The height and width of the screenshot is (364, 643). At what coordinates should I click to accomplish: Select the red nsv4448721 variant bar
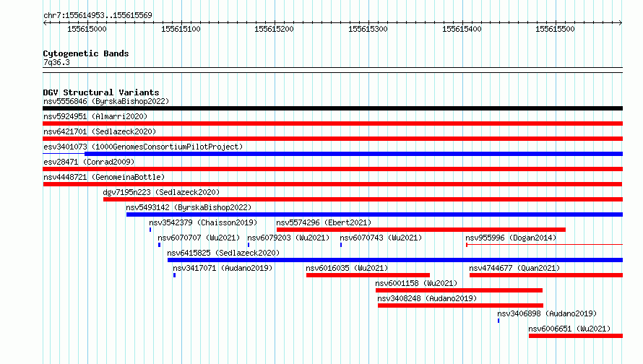[332, 184]
